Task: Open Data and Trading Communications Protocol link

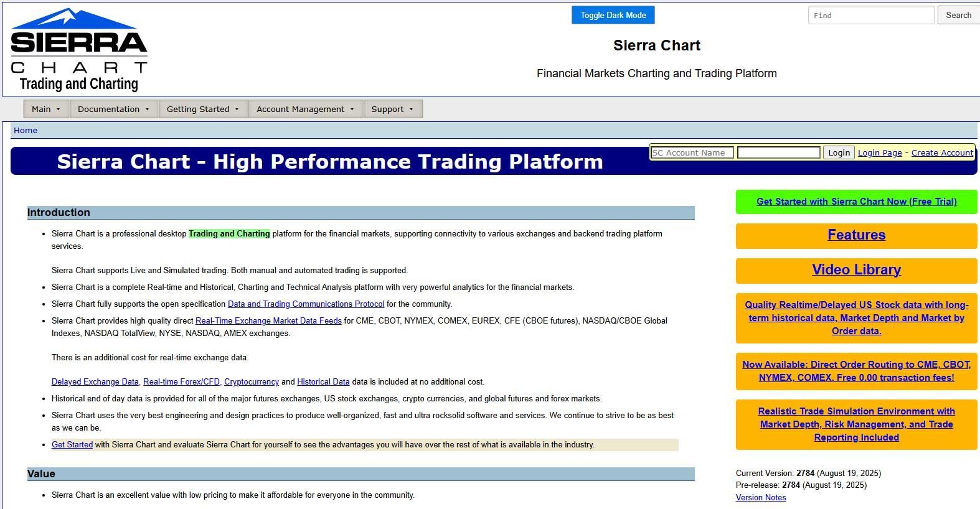Action: (306, 304)
